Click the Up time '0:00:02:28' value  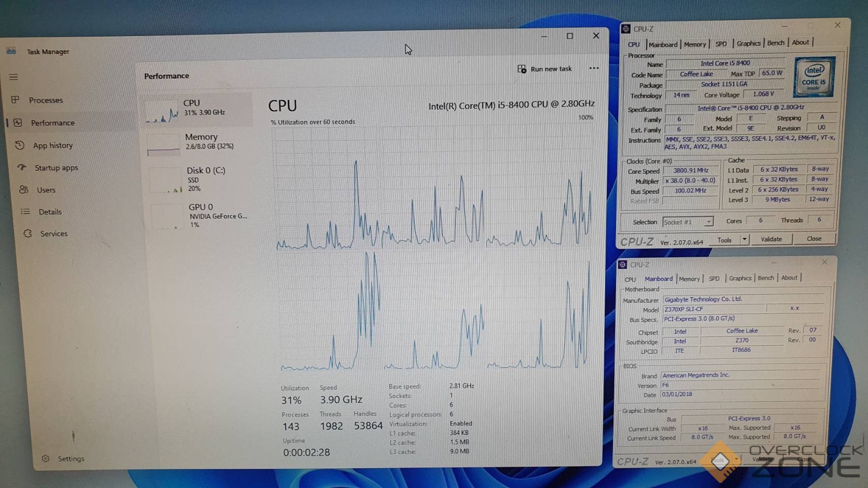coord(306,452)
